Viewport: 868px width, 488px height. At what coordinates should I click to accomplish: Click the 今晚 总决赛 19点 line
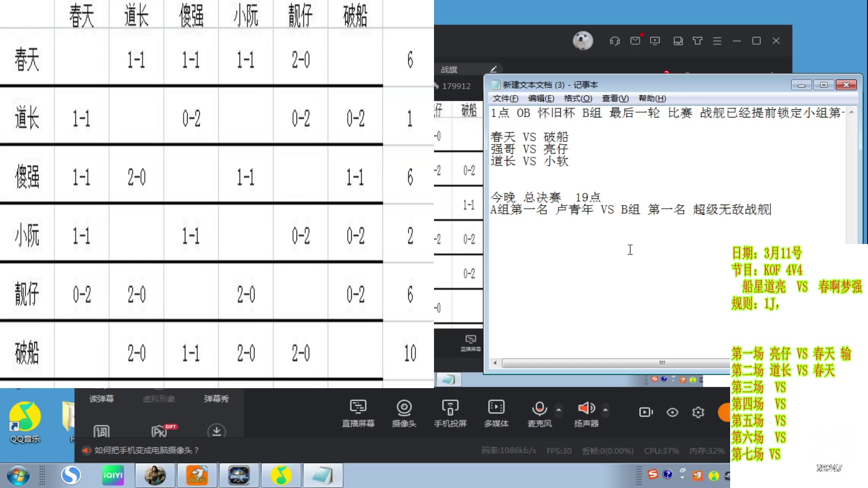[546, 197]
